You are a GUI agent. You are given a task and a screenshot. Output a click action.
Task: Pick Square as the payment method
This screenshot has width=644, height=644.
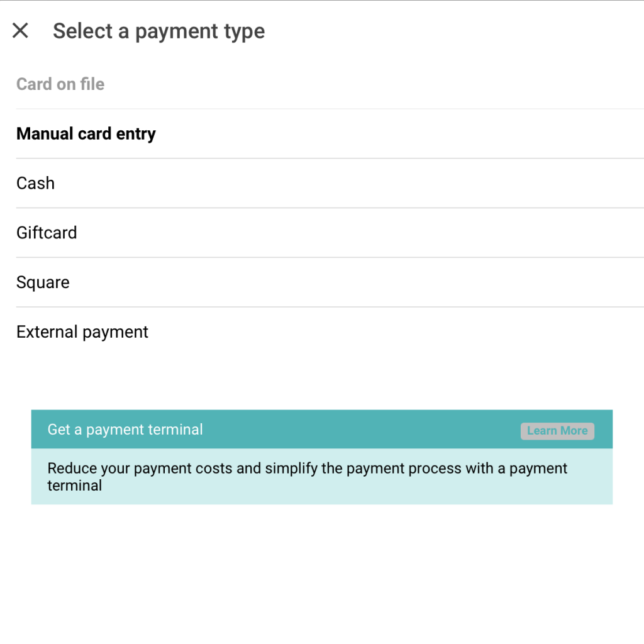[x=42, y=282]
